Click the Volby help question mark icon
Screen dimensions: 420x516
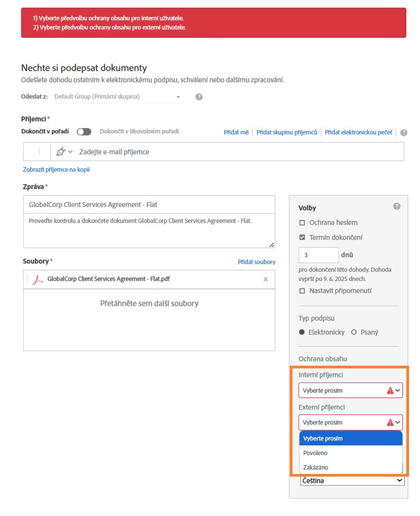[x=397, y=207]
